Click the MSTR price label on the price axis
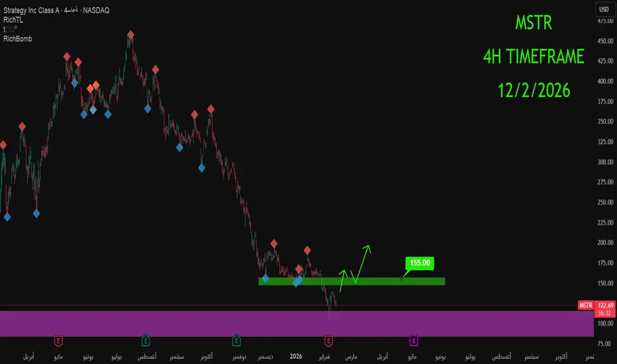The width and height of the screenshot is (617, 364). tap(585, 305)
